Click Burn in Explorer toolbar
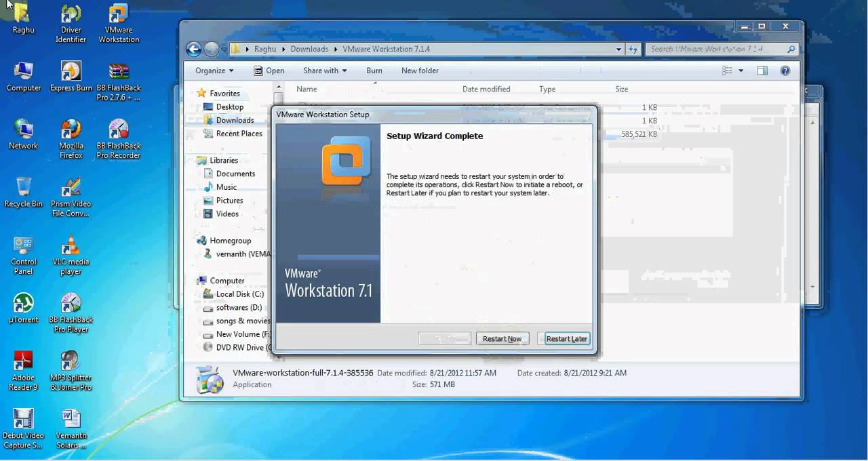Viewport: 868px width, 461px height. 374,71
